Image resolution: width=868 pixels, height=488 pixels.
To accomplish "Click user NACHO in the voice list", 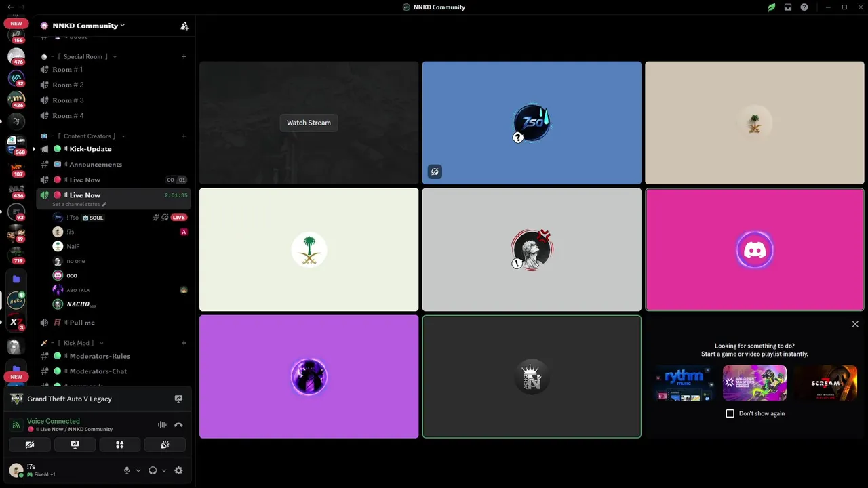I will (121, 304).
